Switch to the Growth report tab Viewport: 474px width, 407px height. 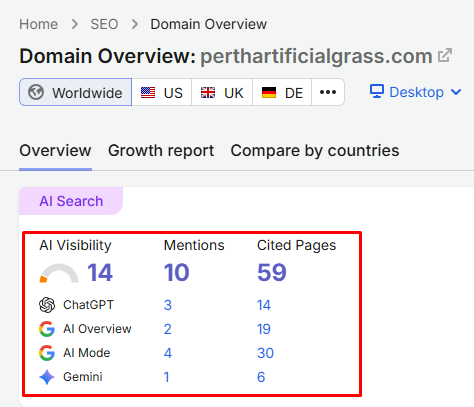(161, 151)
